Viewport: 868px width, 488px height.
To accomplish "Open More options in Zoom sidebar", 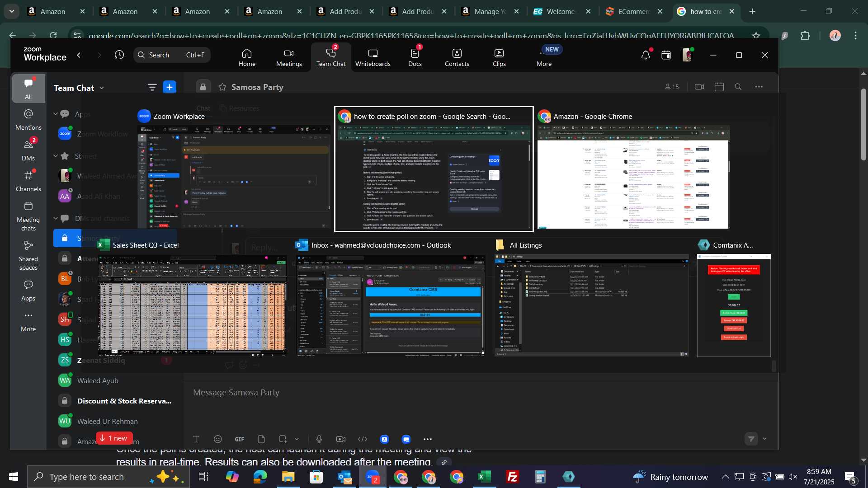I will [x=28, y=321].
